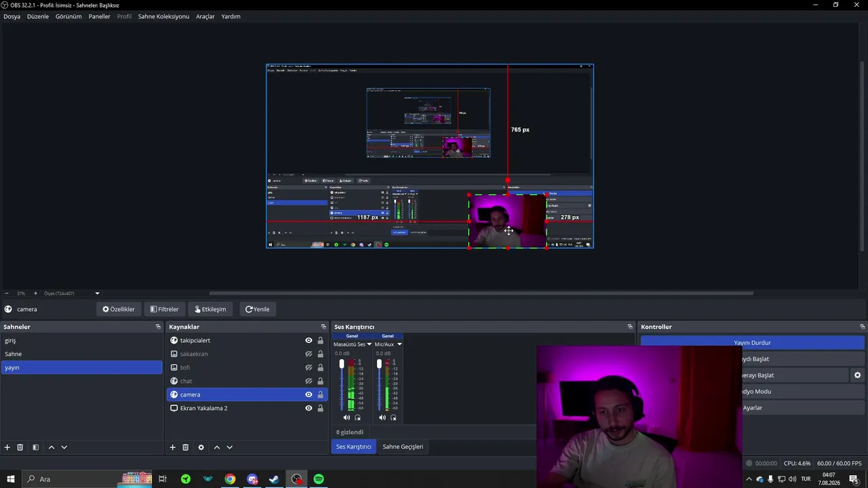Show hidden system tray icons
The height and width of the screenshot is (488, 868).
(x=749, y=479)
